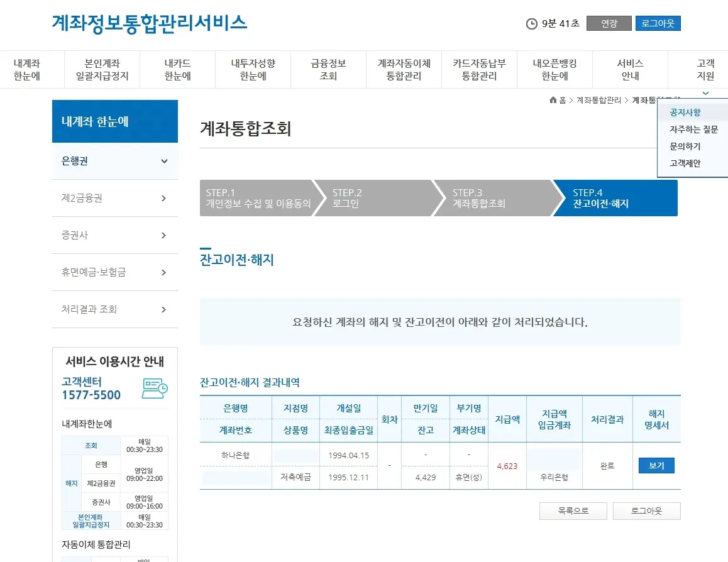Click the 증권사 sidebar label
This screenshot has width=728, height=562.
pyautogui.click(x=75, y=235)
